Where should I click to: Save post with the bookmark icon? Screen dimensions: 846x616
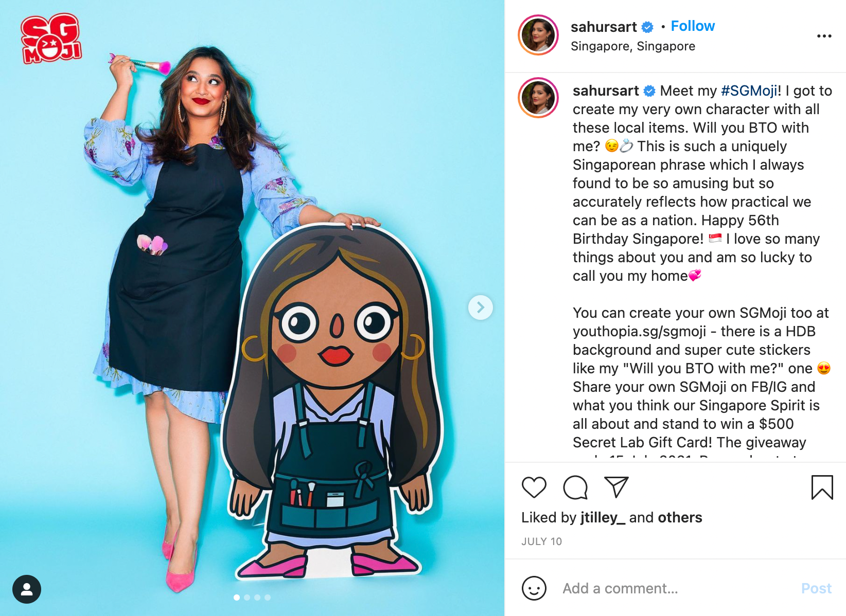(822, 487)
